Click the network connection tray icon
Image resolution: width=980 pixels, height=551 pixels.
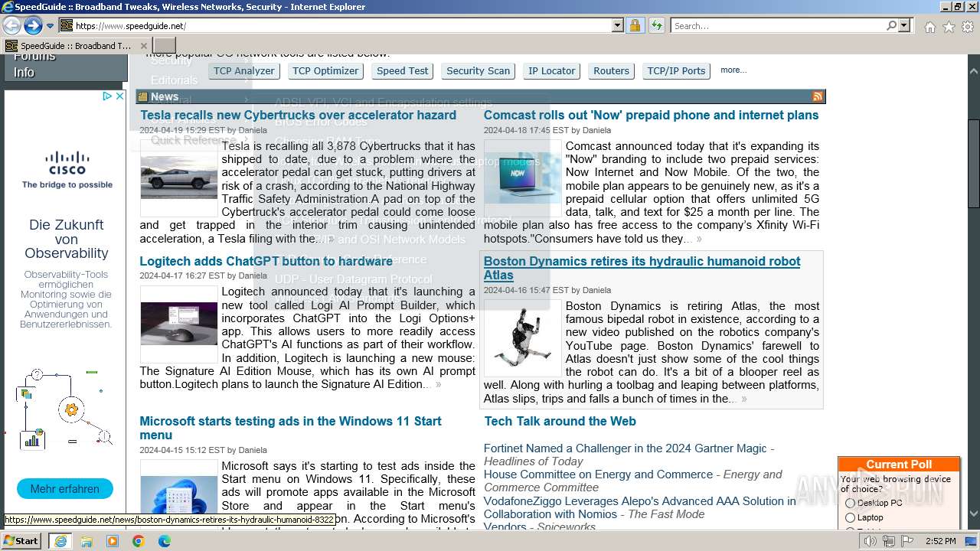(888, 541)
